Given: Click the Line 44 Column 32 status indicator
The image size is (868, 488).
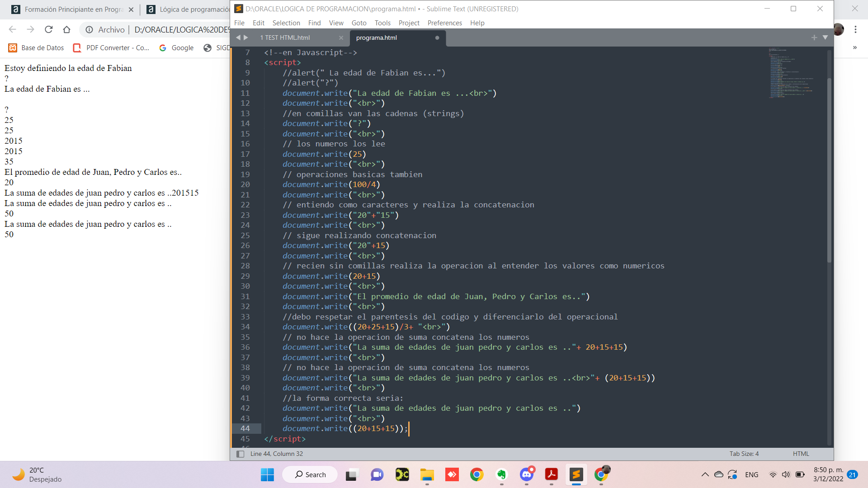Looking at the screenshot, I should pyautogui.click(x=276, y=454).
